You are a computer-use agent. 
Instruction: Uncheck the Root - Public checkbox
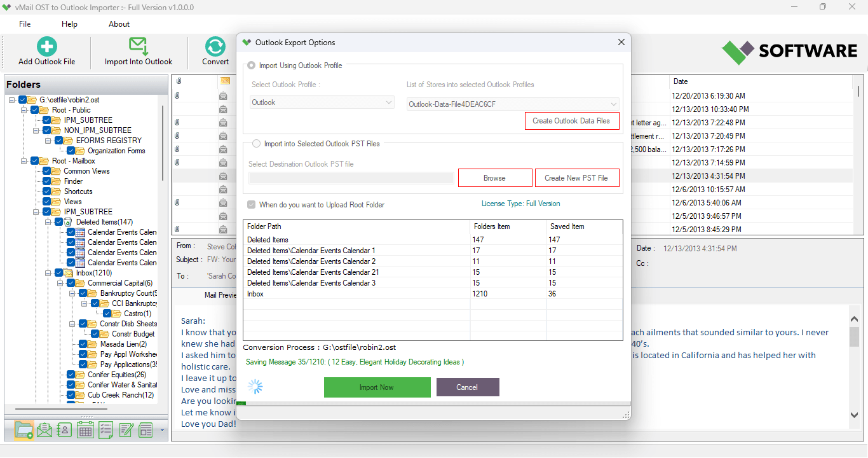pyautogui.click(x=35, y=110)
